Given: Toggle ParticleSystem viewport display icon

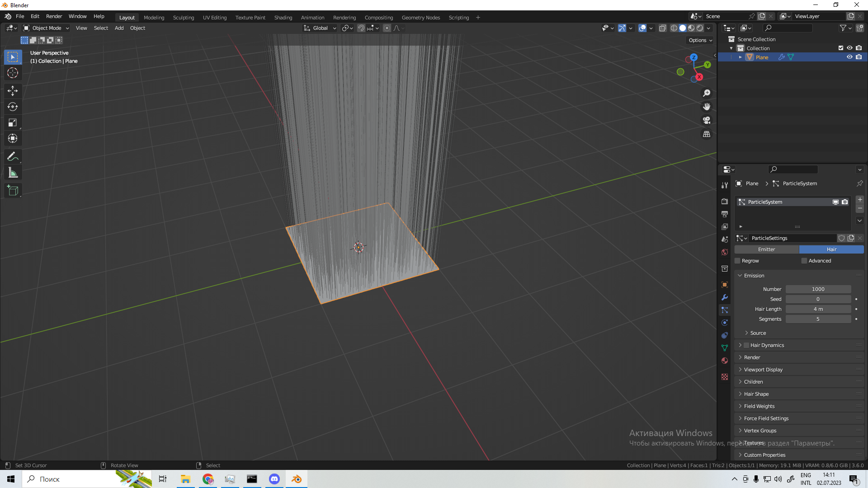Looking at the screenshot, I should click(x=835, y=202).
